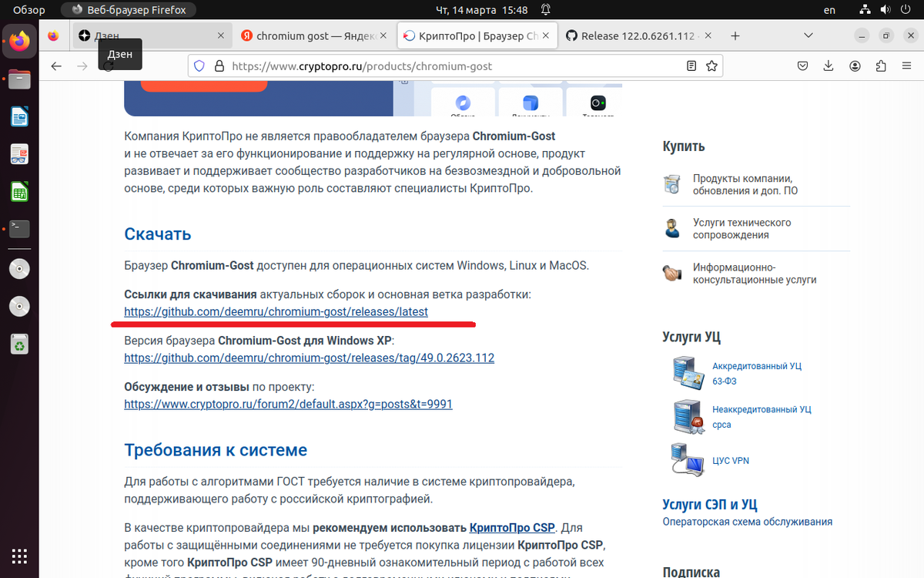Click the Скачать section heading

pyautogui.click(x=158, y=234)
